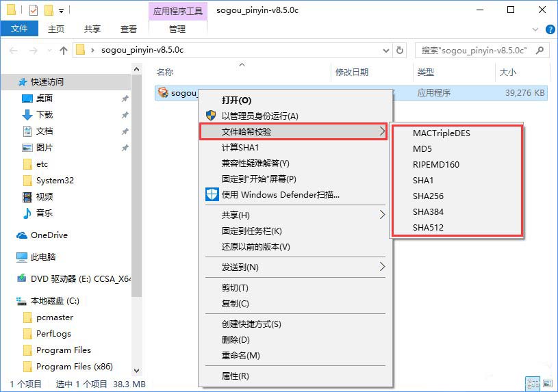The width and height of the screenshot is (558, 392).
Task: Refresh the folder using the refresh icon
Action: coord(401,50)
